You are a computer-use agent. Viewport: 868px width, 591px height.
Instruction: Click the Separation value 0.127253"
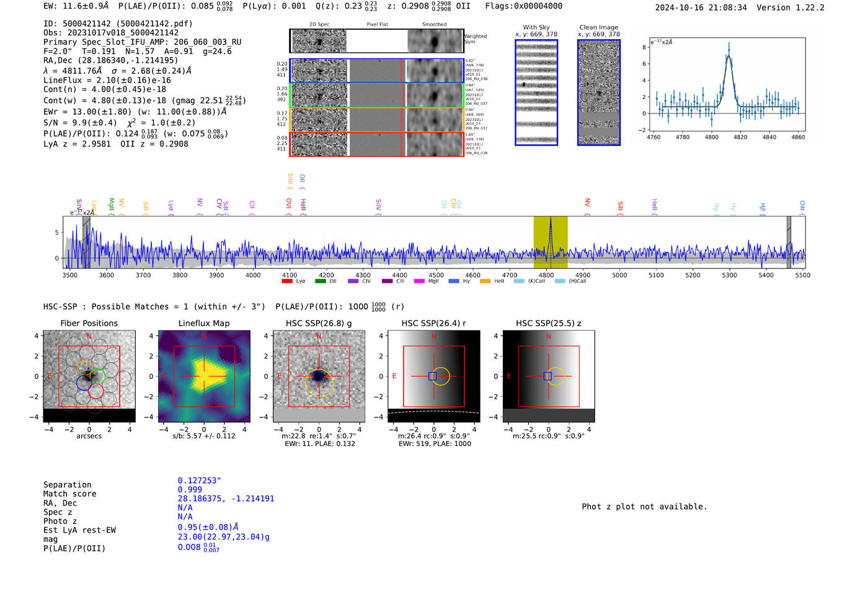pyautogui.click(x=199, y=481)
